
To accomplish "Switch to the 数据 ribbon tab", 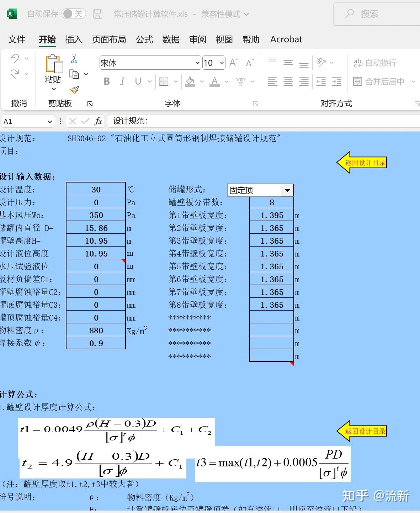I will (x=171, y=39).
